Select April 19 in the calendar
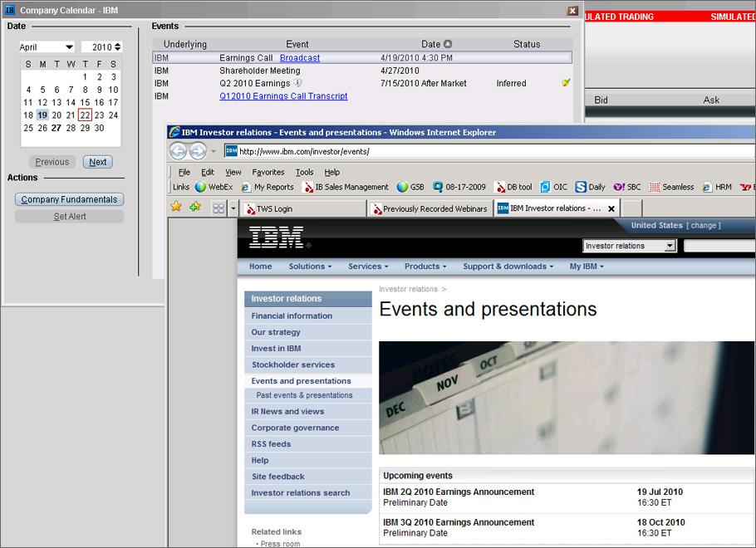756x548 pixels. (x=42, y=115)
